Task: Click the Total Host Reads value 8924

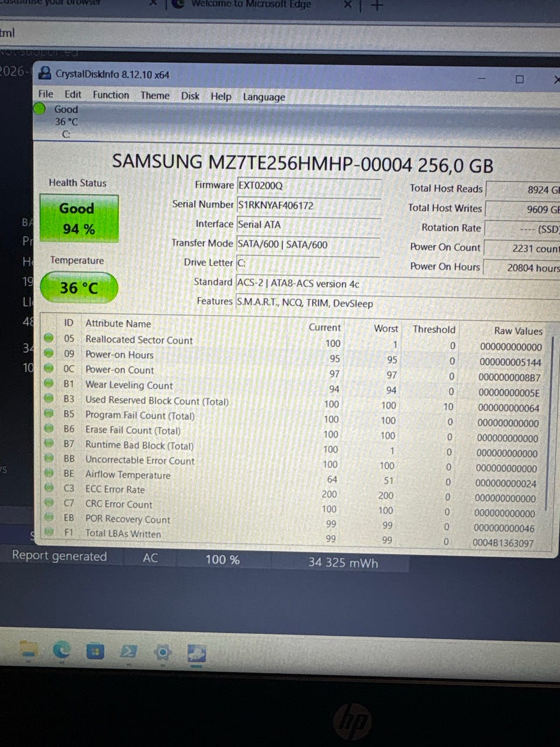Action: click(x=523, y=190)
